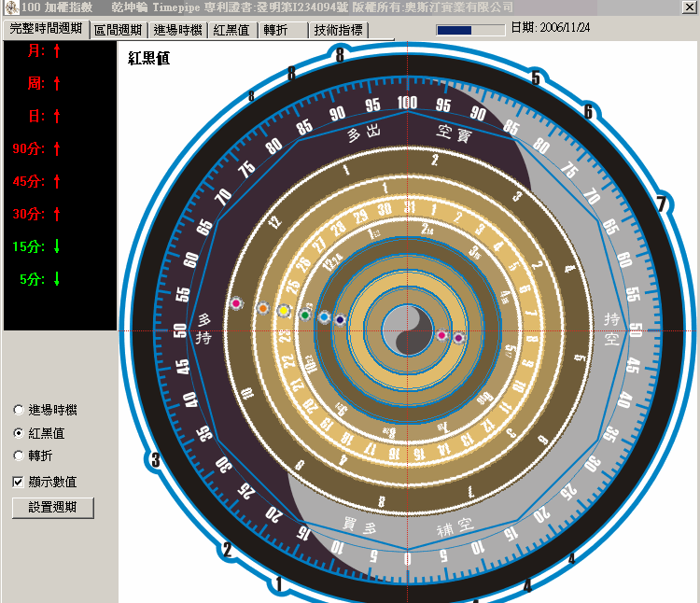Select the dark navy marker dot
The height and width of the screenshot is (603, 700).
pyautogui.click(x=340, y=320)
